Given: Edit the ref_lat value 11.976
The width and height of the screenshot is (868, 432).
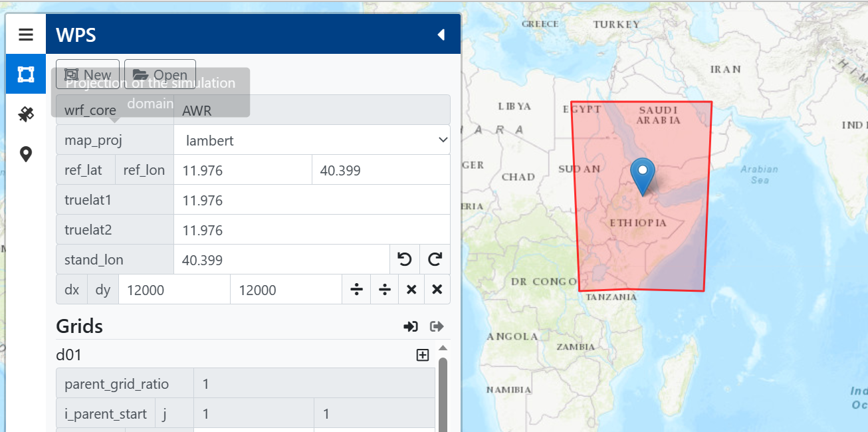Looking at the screenshot, I should point(243,170).
